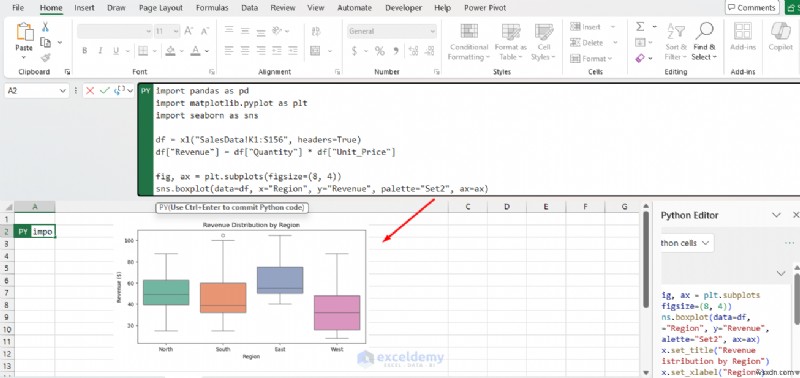This screenshot has height=378, width=800.
Task: Pick the Font Color A swatch
Action: click(195, 51)
